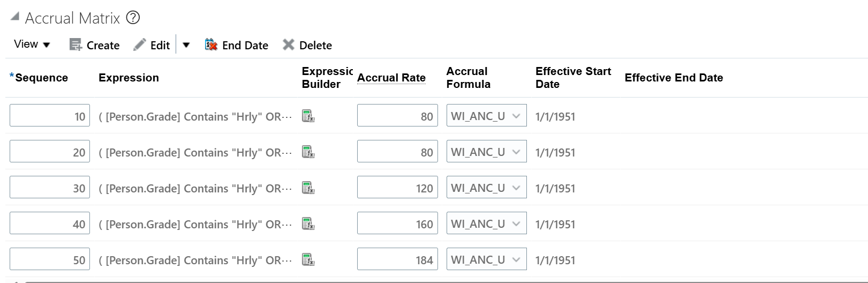Collapse the Accrual Matrix section
This screenshot has width=868, height=283.
[x=15, y=17]
